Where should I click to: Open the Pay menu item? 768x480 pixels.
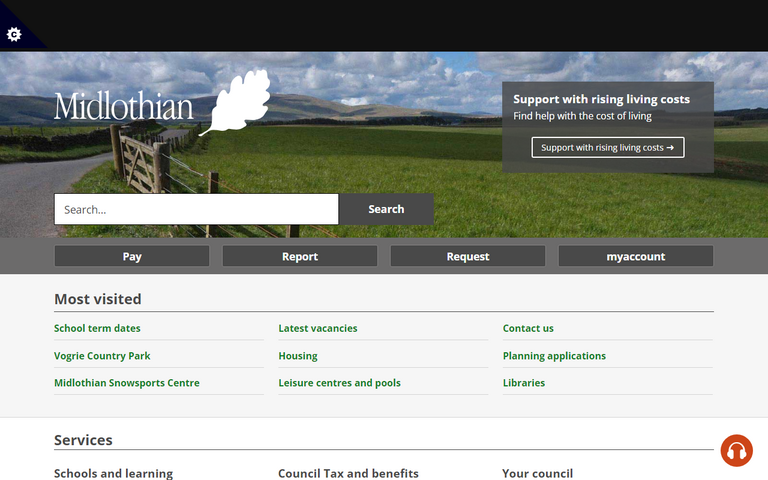(x=132, y=256)
